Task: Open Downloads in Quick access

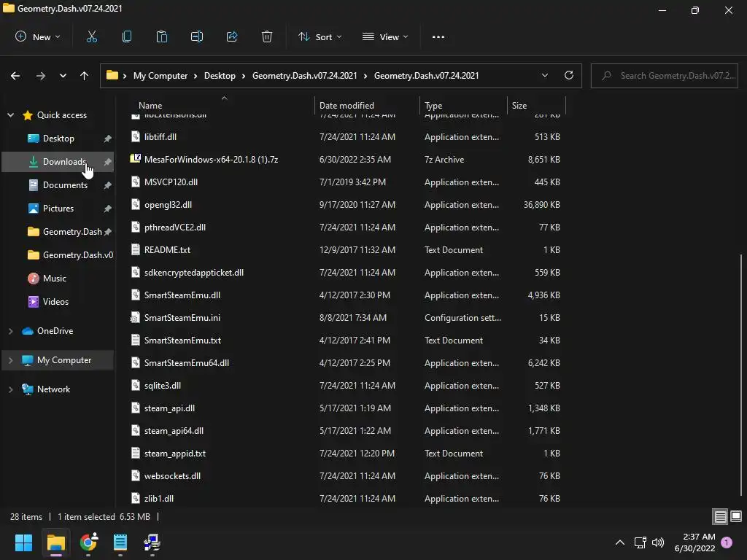Action: click(58, 162)
